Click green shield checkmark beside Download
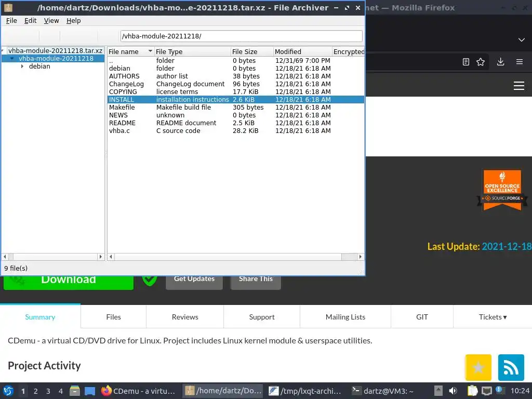 coord(149,281)
